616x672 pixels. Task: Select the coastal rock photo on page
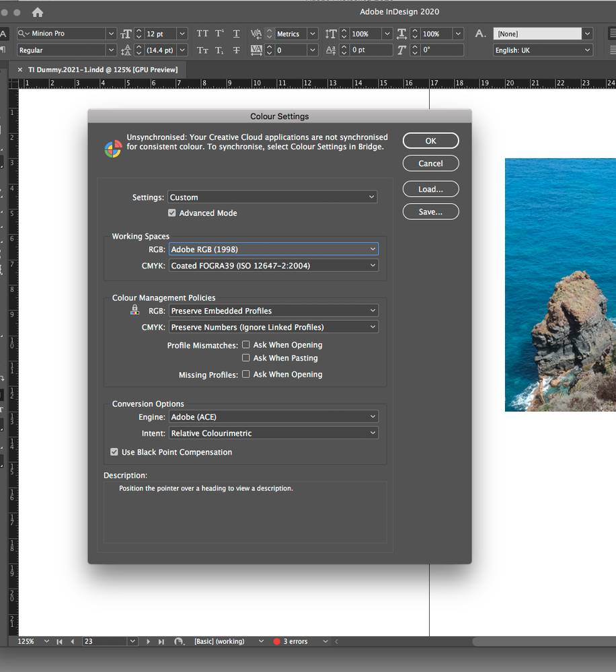[x=560, y=285]
